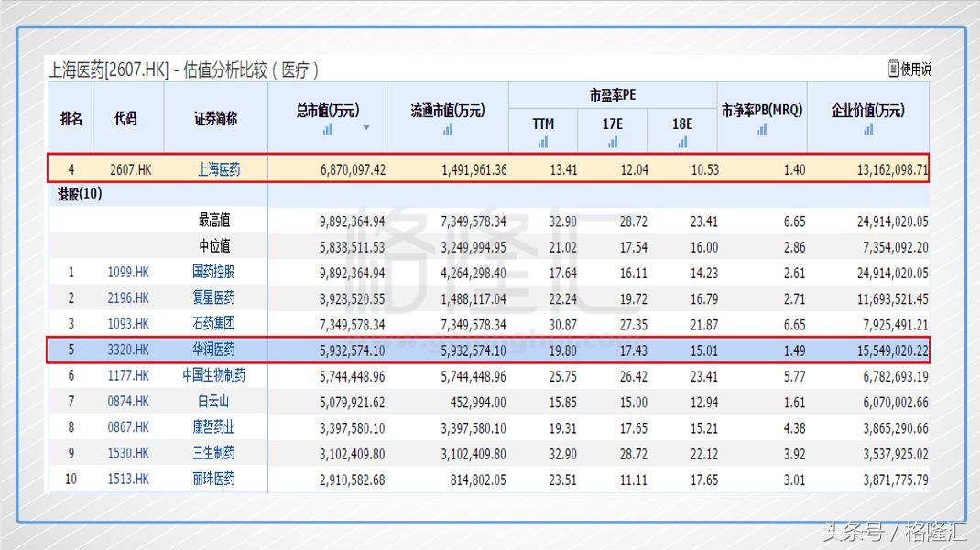Click the 排名 column header
This screenshot has width=980, height=550.
[x=71, y=119]
